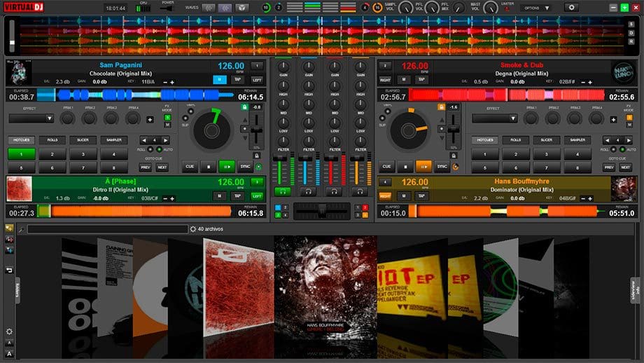Click CUE button on left deck
Image resolution: width=644 pixels, height=363 pixels.
190,167
